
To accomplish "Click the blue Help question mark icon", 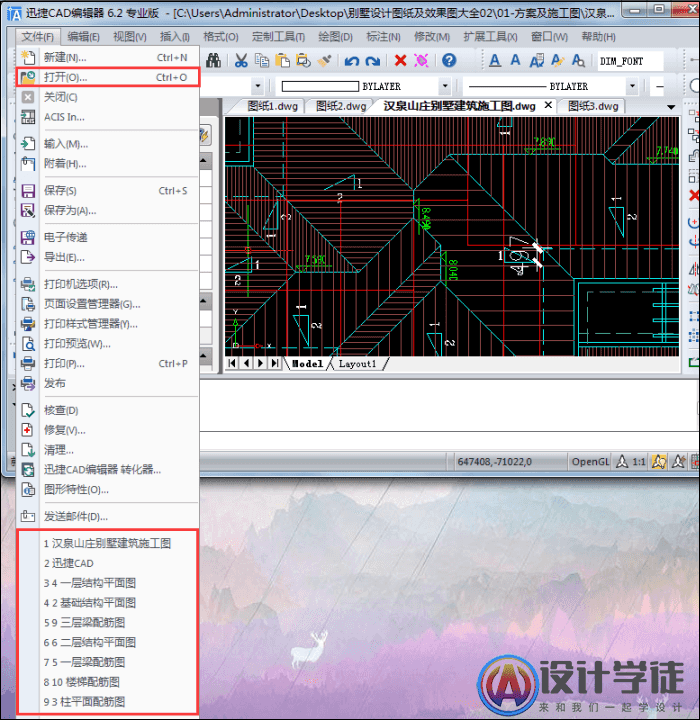I will tap(449, 60).
